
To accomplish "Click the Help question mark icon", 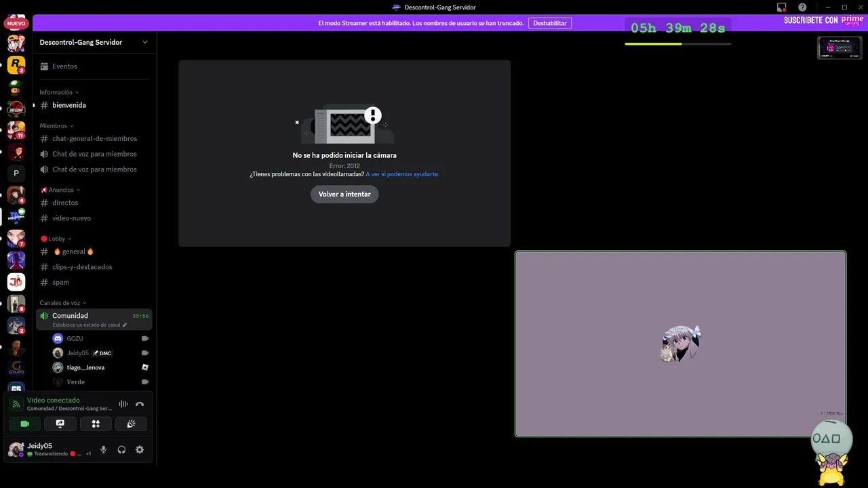I will tap(802, 7).
